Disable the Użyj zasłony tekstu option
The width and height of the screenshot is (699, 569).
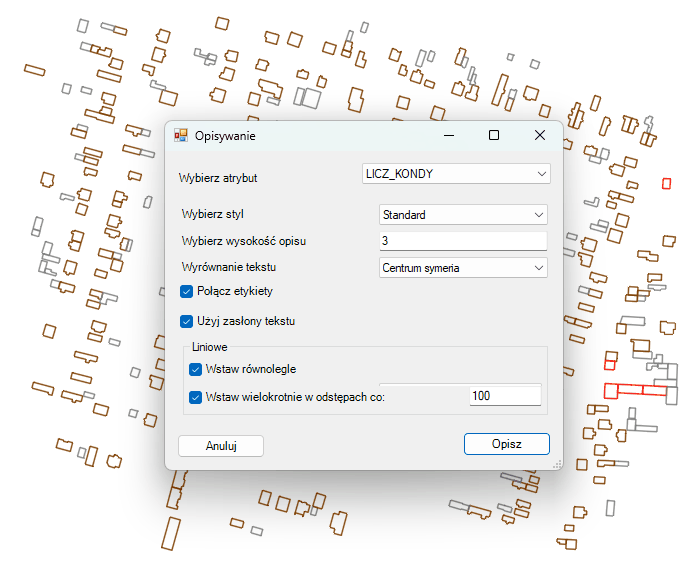(187, 322)
